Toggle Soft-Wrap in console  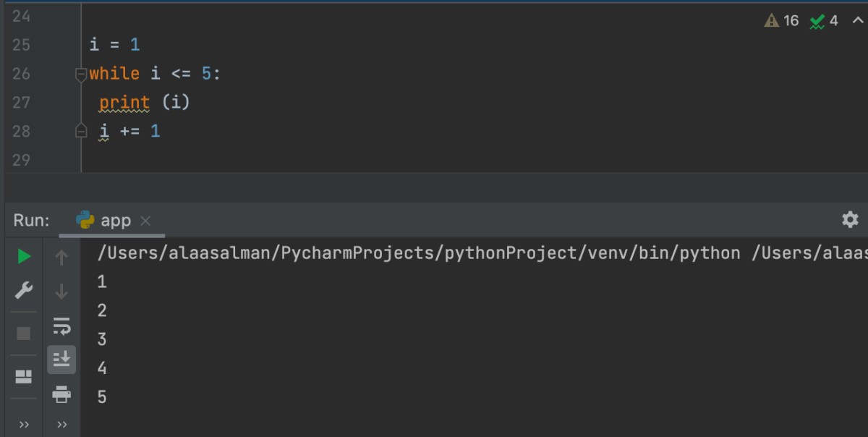[61, 326]
